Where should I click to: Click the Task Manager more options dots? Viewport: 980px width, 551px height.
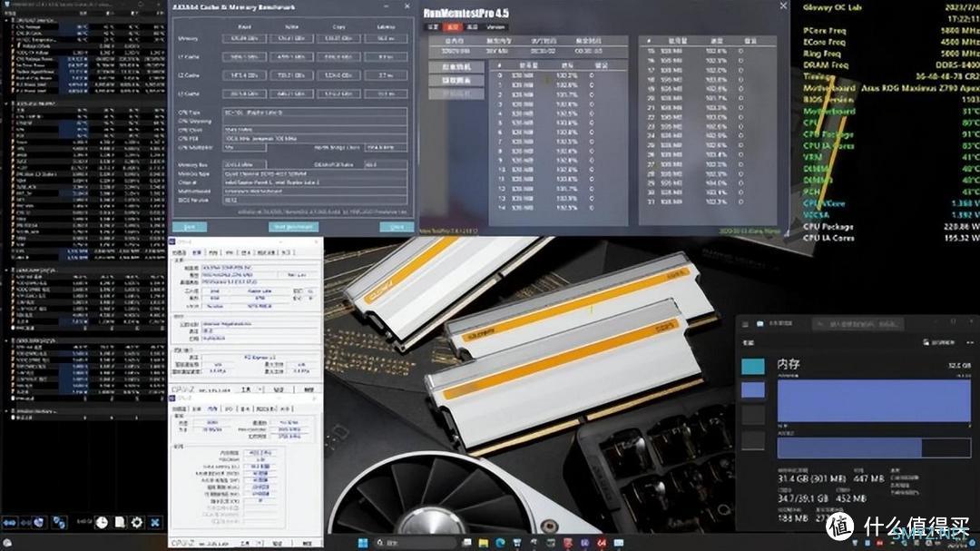(x=970, y=343)
